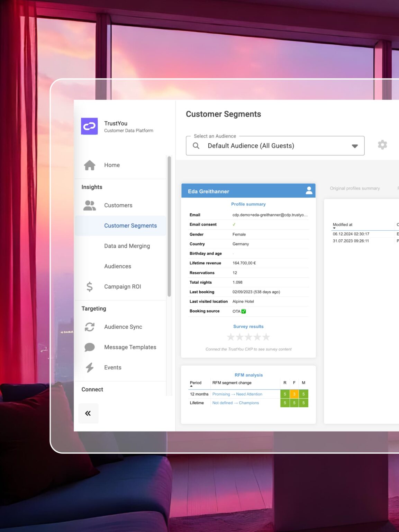
Task: Open the Customer Segments menu item
Action: [130, 226]
